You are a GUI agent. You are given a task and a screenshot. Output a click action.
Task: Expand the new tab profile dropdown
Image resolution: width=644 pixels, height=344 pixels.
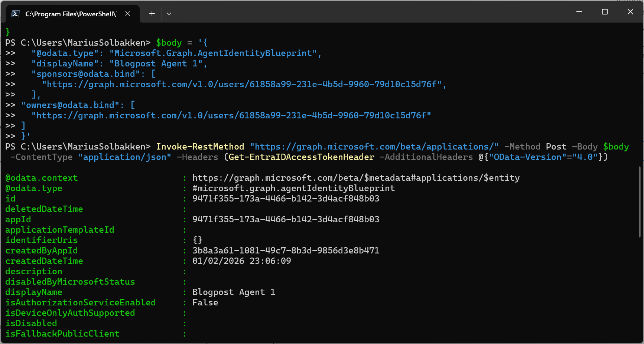[x=169, y=14]
